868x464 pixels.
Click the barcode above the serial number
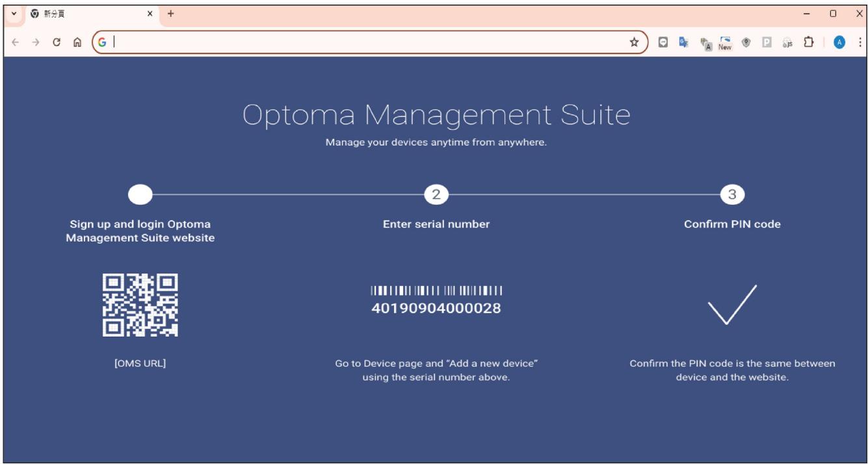pyautogui.click(x=436, y=290)
